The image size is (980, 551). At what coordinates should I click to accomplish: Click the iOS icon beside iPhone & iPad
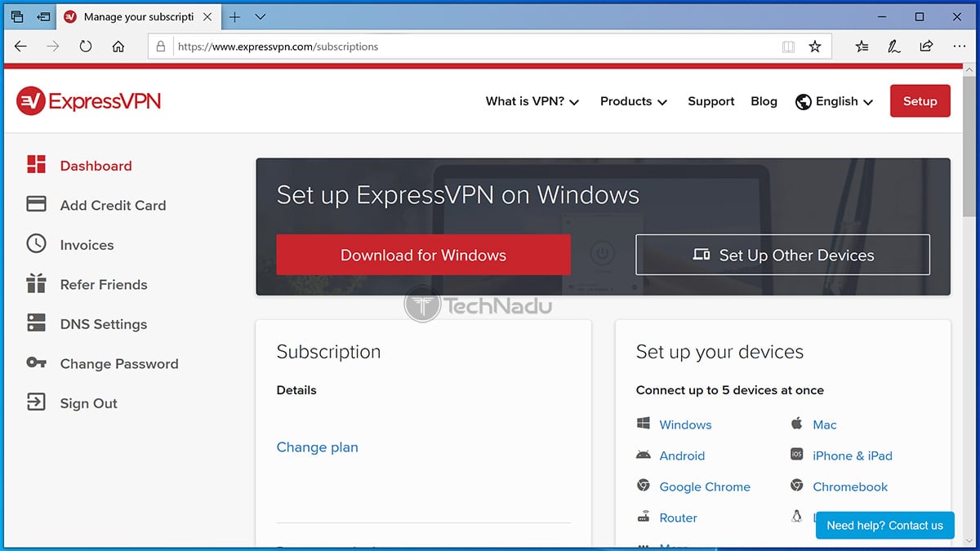point(796,455)
